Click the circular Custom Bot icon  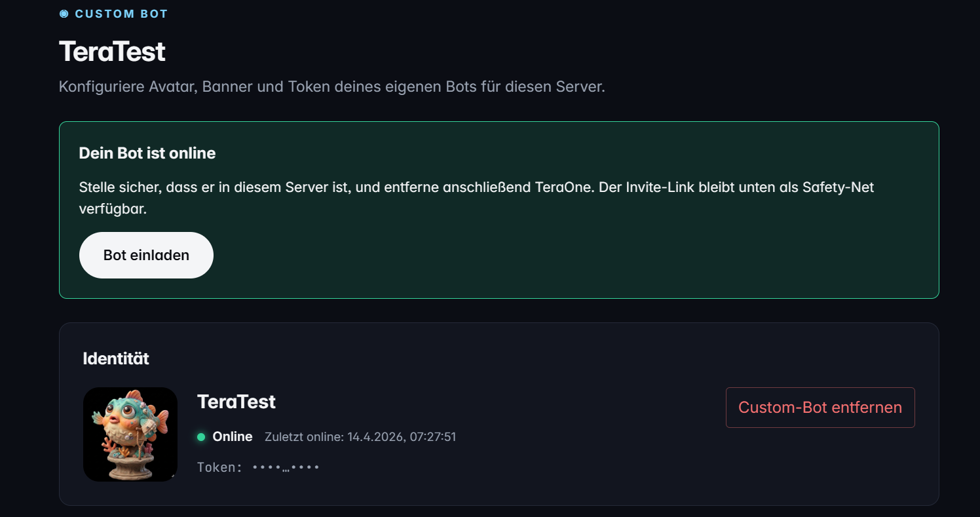(64, 13)
